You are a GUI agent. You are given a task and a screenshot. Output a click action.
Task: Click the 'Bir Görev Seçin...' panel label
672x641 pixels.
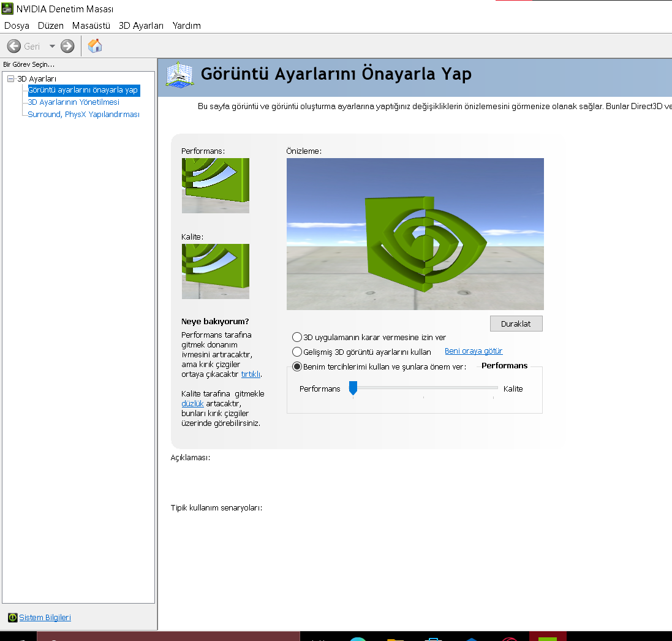coord(29,64)
